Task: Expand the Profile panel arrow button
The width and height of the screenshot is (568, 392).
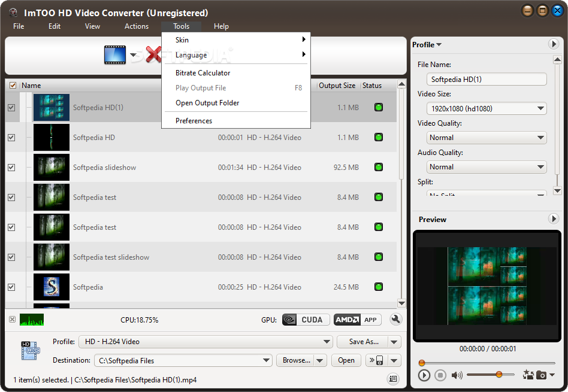Action: [553, 44]
